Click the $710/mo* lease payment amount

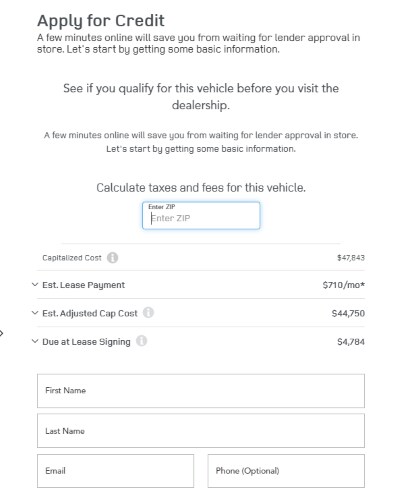344,285
